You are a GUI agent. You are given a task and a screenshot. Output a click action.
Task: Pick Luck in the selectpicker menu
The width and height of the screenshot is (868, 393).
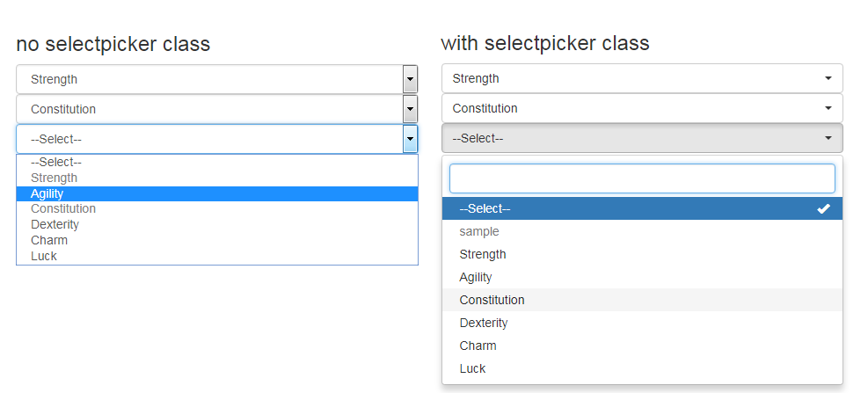(642, 368)
